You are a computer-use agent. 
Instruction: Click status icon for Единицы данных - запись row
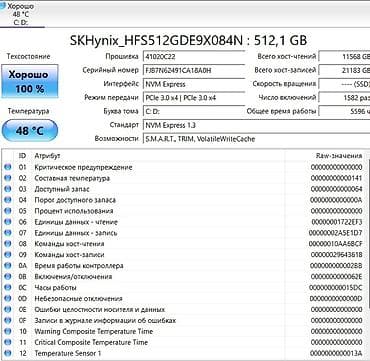coord(7,233)
